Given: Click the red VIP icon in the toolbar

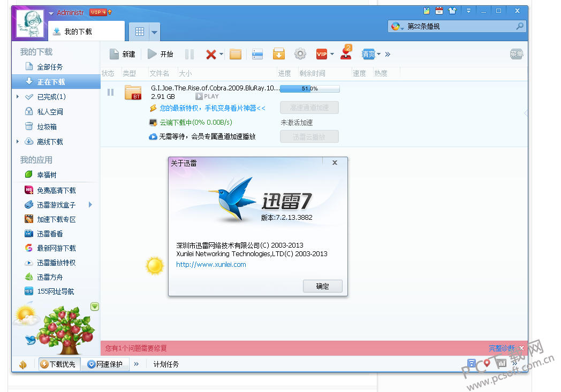Looking at the screenshot, I should [x=322, y=55].
